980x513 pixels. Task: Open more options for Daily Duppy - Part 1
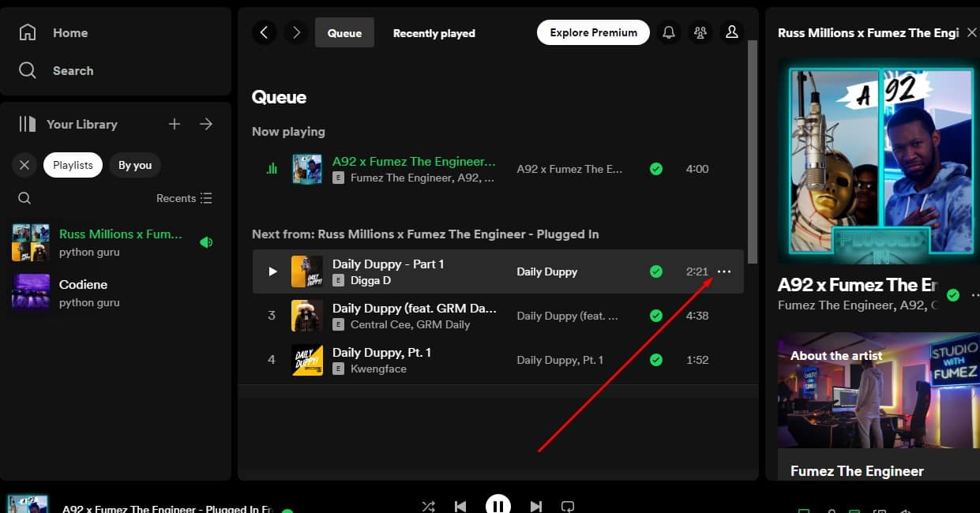point(724,271)
